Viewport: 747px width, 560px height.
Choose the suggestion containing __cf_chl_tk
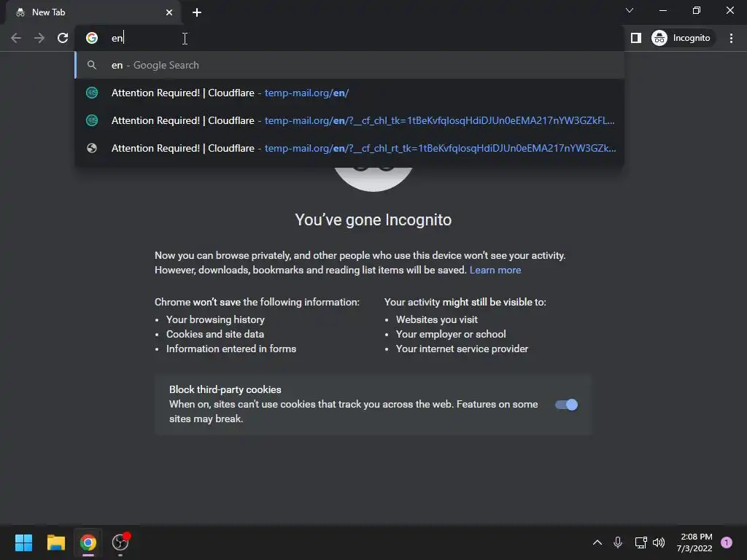pos(349,120)
